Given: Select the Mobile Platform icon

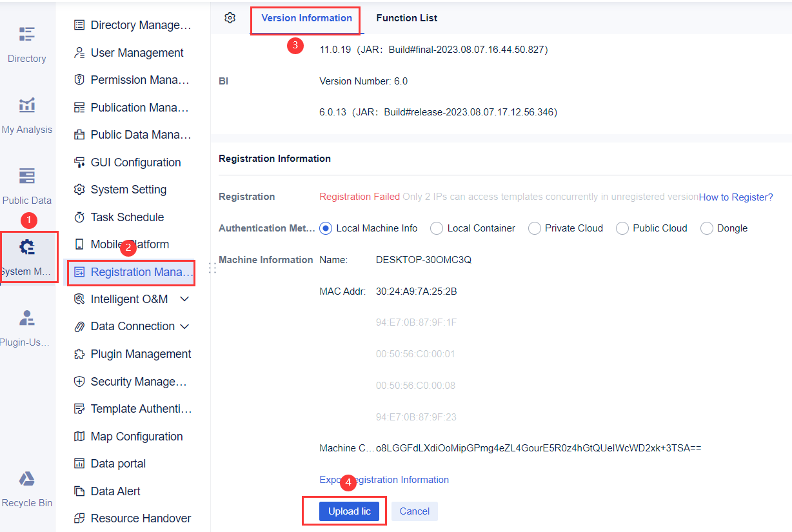Looking at the screenshot, I should tap(79, 244).
